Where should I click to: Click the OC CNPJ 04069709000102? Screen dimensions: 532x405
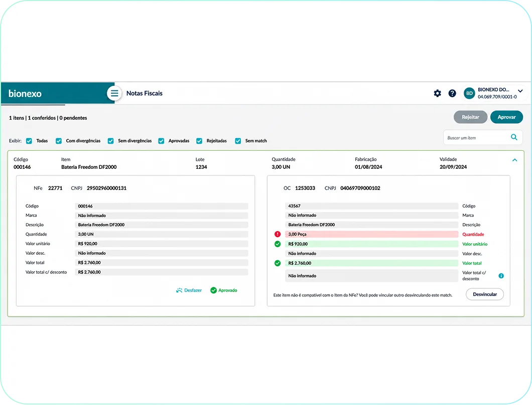click(360, 188)
